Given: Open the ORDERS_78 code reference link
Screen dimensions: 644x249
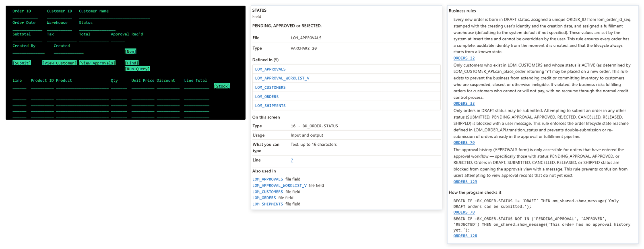Looking at the screenshot, I should coord(464,212).
